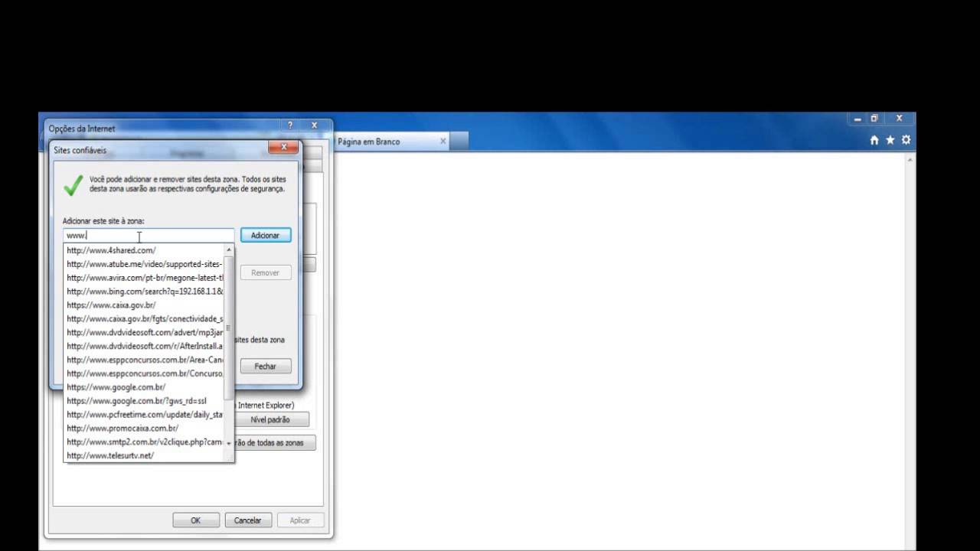Click the Fechar button
980x551 pixels.
(x=266, y=366)
